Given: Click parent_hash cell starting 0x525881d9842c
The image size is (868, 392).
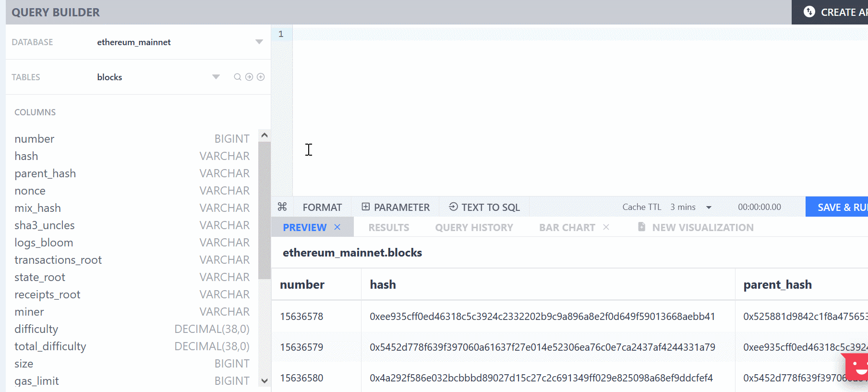Looking at the screenshot, I should point(805,317).
